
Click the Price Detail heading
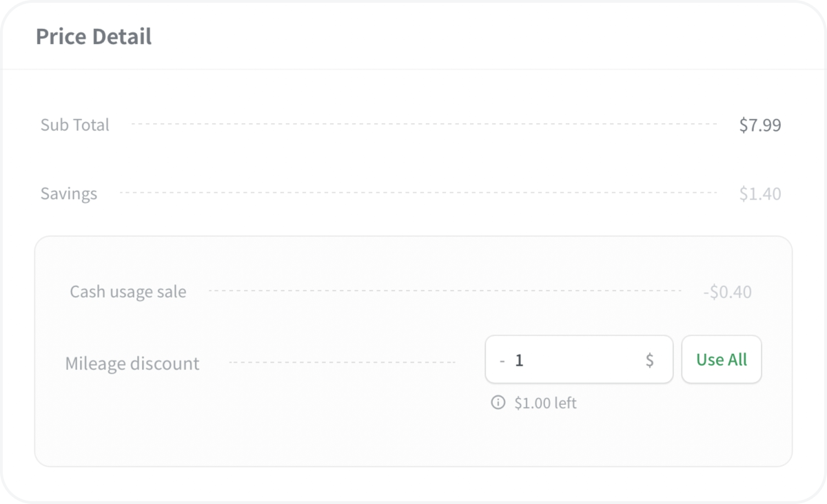[94, 36]
